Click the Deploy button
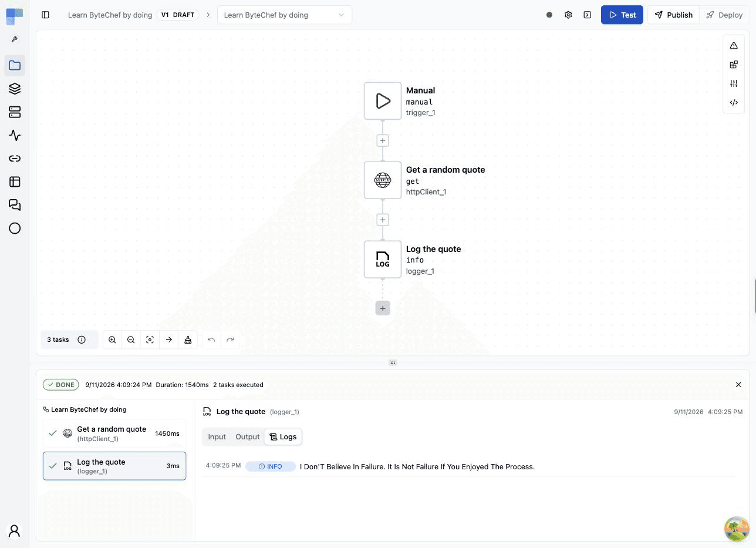756x548 pixels. click(x=724, y=15)
